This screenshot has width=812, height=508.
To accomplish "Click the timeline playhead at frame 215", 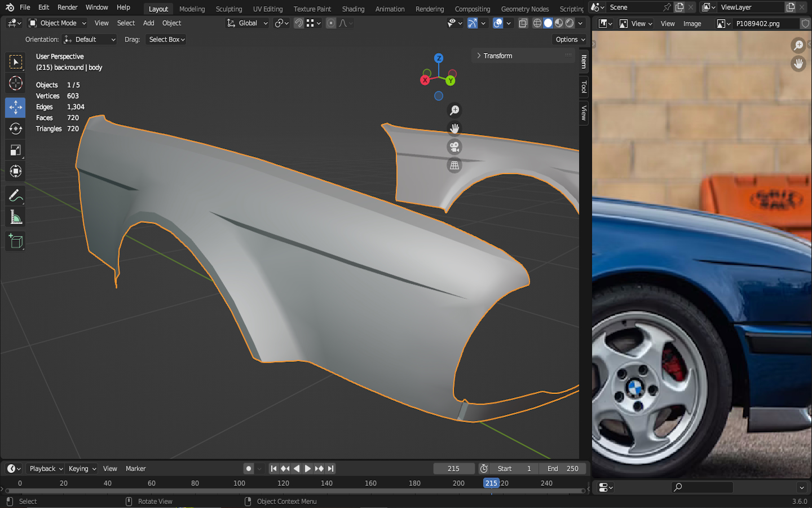I will pos(491,483).
